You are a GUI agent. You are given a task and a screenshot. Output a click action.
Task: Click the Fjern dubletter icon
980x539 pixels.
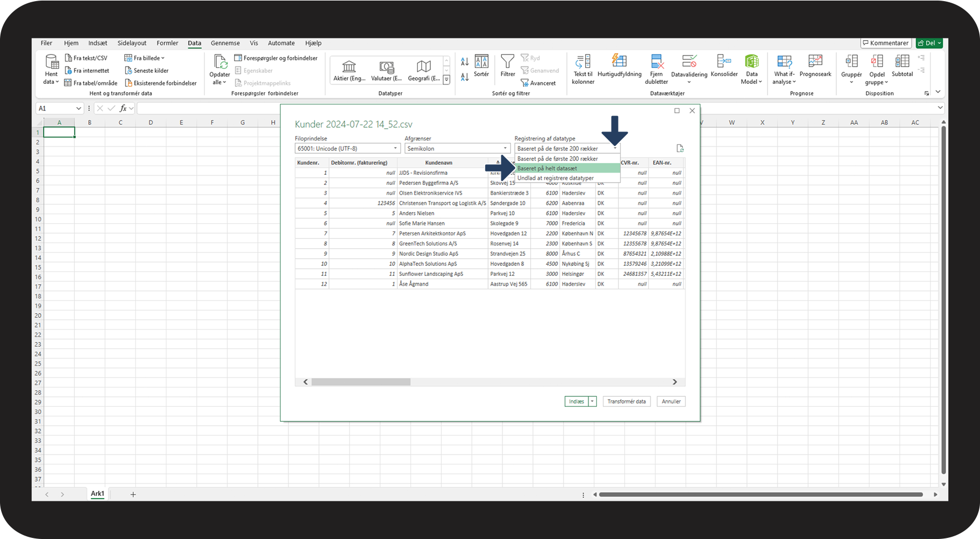[x=657, y=61]
